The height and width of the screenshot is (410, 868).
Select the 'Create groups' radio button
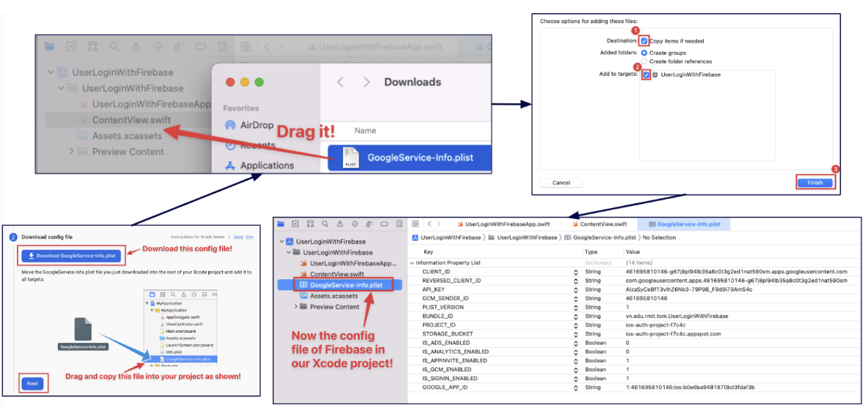[x=644, y=53]
